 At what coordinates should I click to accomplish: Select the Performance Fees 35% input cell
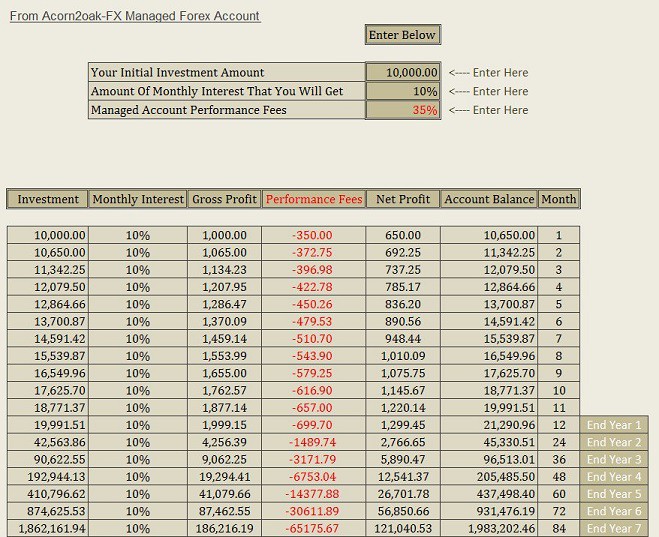[x=403, y=110]
